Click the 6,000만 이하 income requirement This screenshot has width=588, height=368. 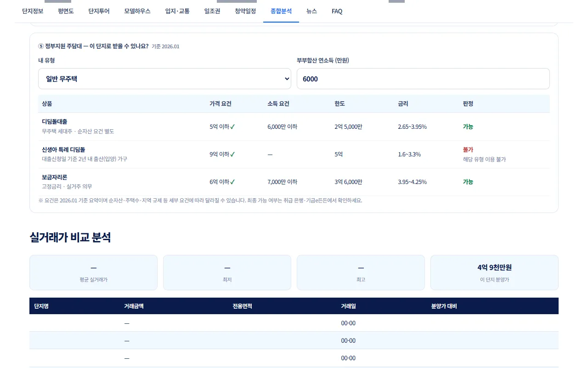[x=282, y=126]
